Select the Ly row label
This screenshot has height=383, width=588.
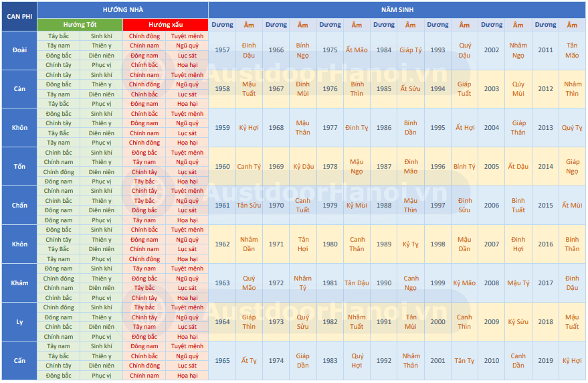(x=19, y=322)
